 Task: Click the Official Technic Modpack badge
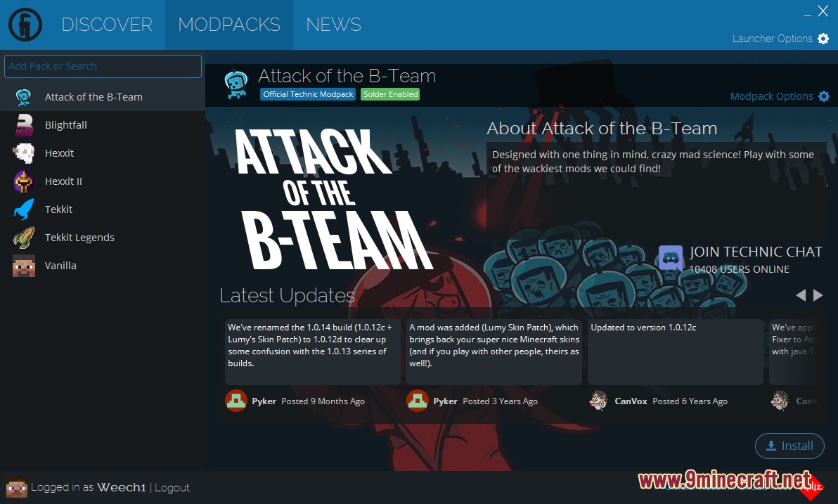308,94
